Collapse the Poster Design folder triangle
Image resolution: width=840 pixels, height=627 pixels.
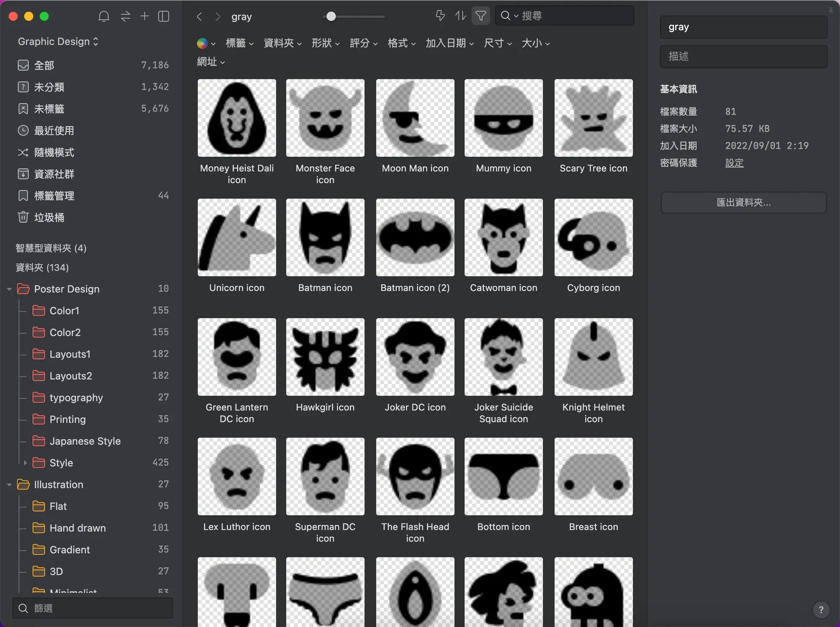pyautogui.click(x=9, y=289)
